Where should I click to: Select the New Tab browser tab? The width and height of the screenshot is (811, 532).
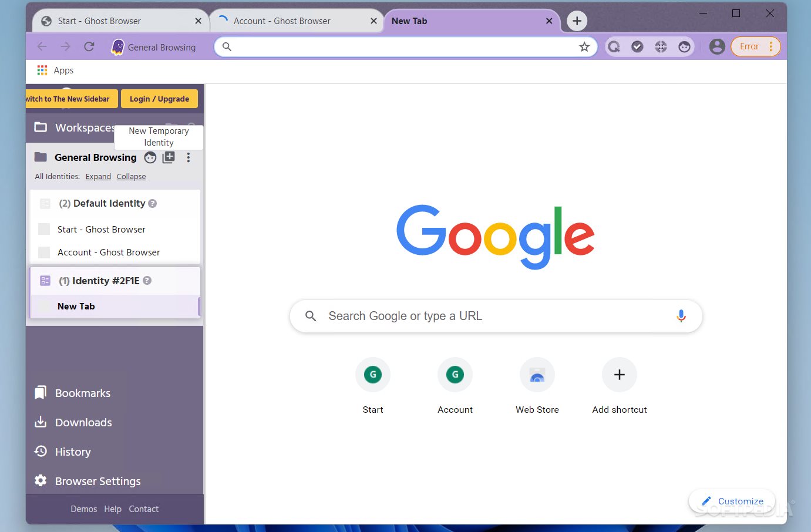point(472,21)
